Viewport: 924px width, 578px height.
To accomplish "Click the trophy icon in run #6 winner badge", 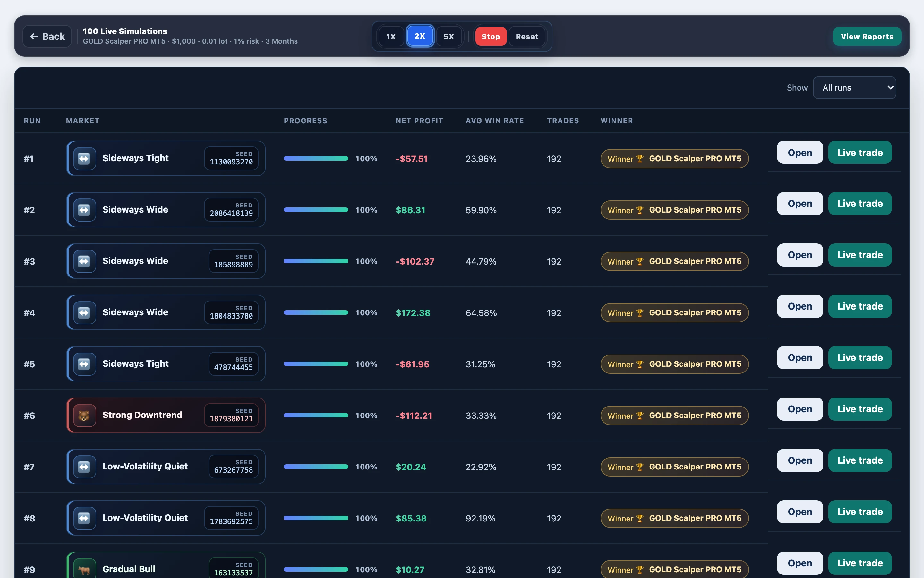I will click(640, 416).
